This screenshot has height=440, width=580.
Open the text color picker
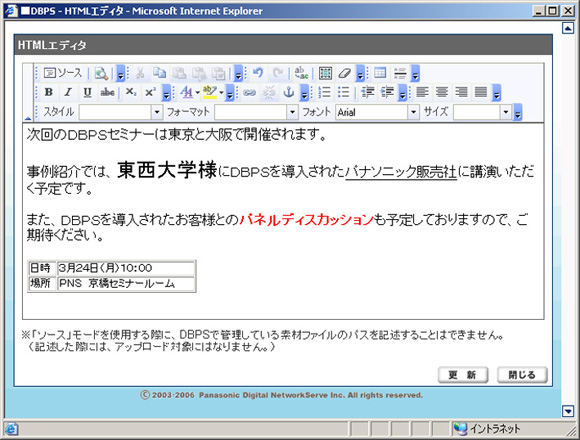(189, 92)
